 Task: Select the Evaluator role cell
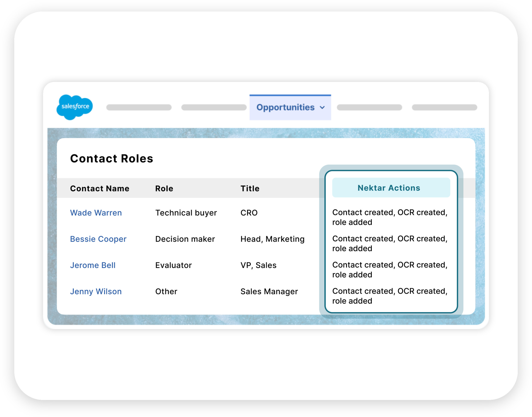click(173, 265)
